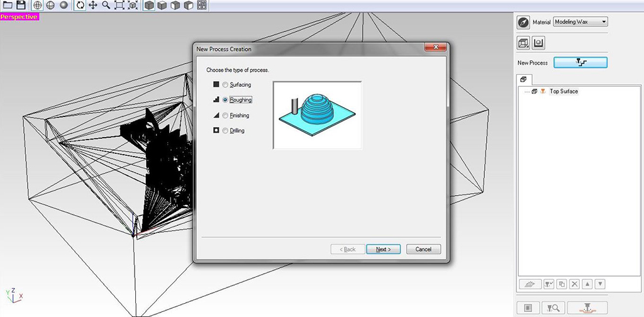Open a file with the folder icon
This screenshot has height=317, width=644.
pos(8,5)
